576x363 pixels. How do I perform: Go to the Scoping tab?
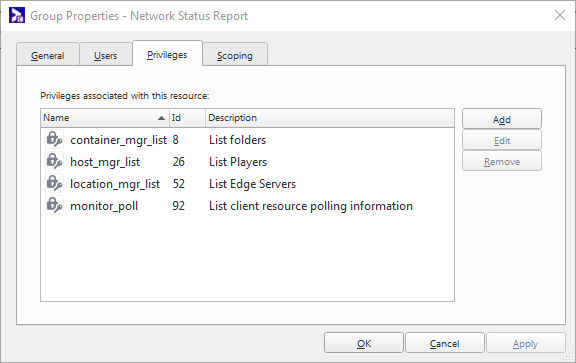pyautogui.click(x=235, y=55)
